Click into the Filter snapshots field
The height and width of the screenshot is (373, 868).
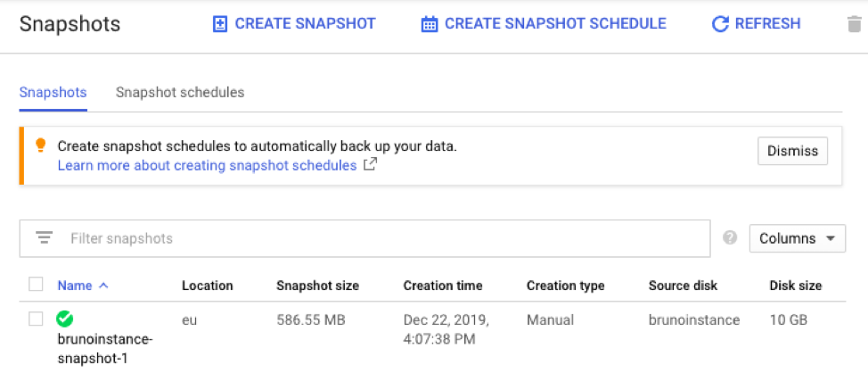click(x=383, y=238)
